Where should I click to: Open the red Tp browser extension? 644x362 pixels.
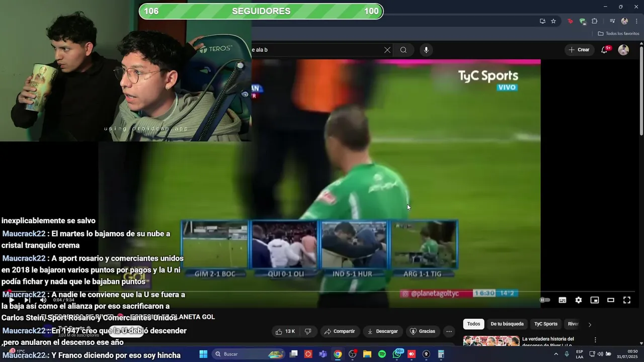click(570, 21)
